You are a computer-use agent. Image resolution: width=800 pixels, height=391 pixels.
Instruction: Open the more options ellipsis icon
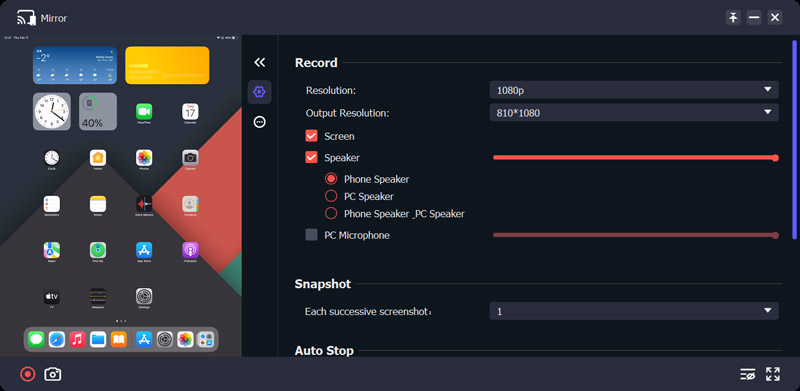coord(260,122)
